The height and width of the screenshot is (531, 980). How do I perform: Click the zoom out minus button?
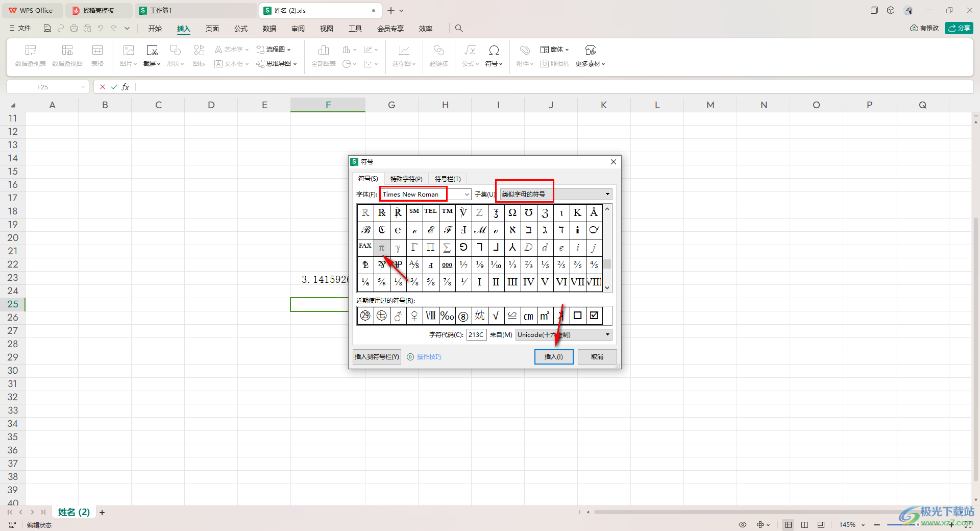[x=877, y=525]
